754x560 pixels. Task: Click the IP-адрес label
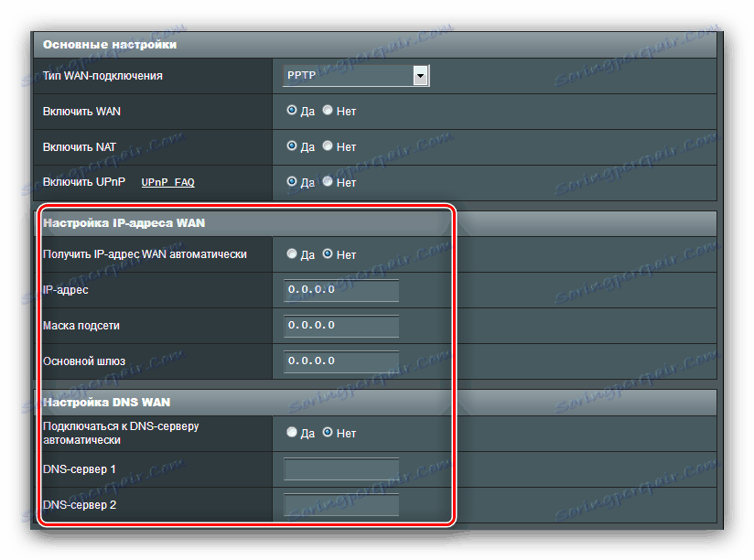pos(65,290)
